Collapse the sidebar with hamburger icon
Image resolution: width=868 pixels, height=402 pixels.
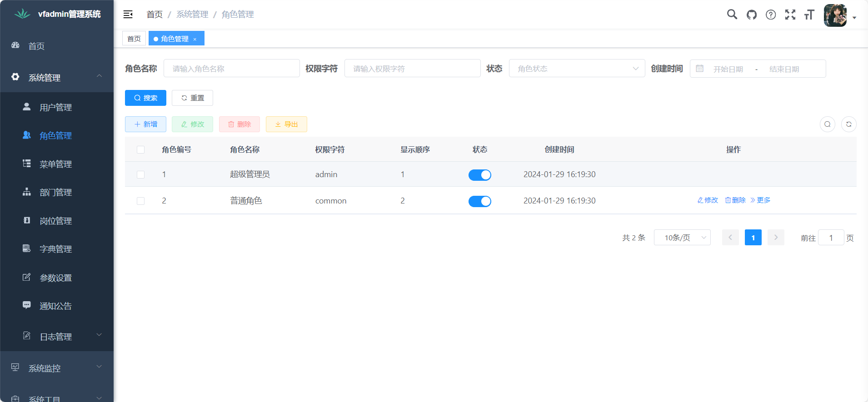click(x=128, y=15)
